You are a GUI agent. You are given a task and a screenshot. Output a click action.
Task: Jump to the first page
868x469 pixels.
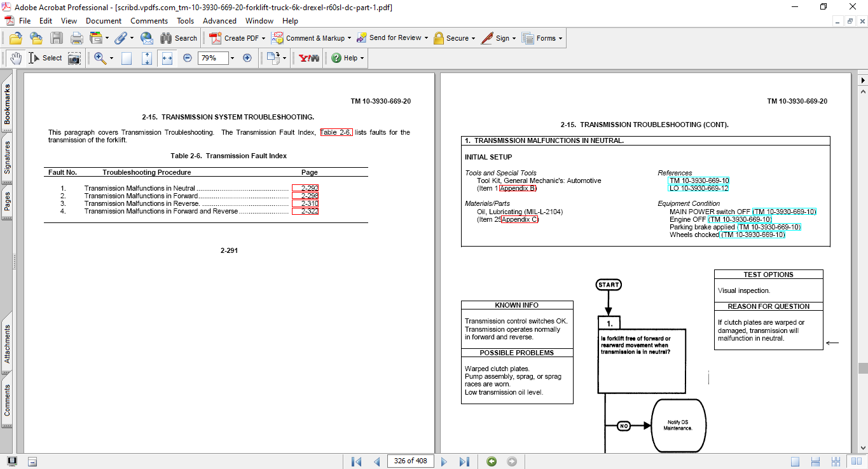(x=356, y=461)
